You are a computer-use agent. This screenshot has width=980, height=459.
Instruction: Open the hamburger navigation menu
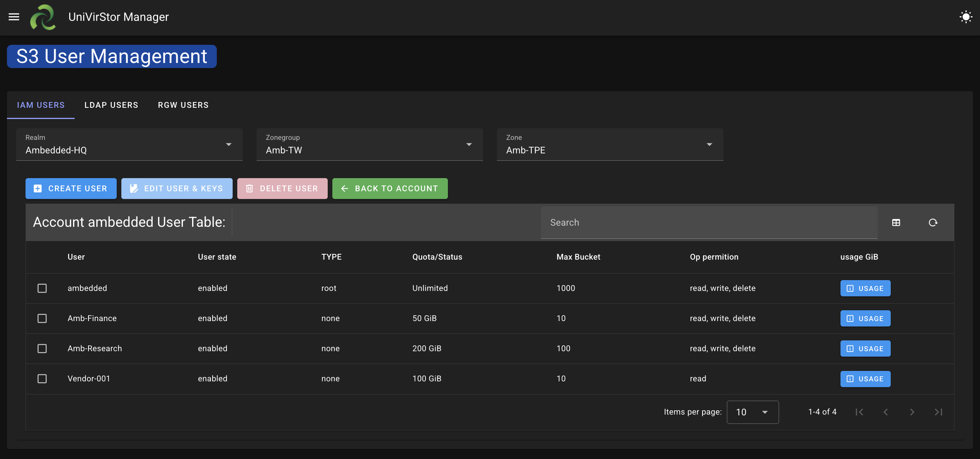click(14, 17)
